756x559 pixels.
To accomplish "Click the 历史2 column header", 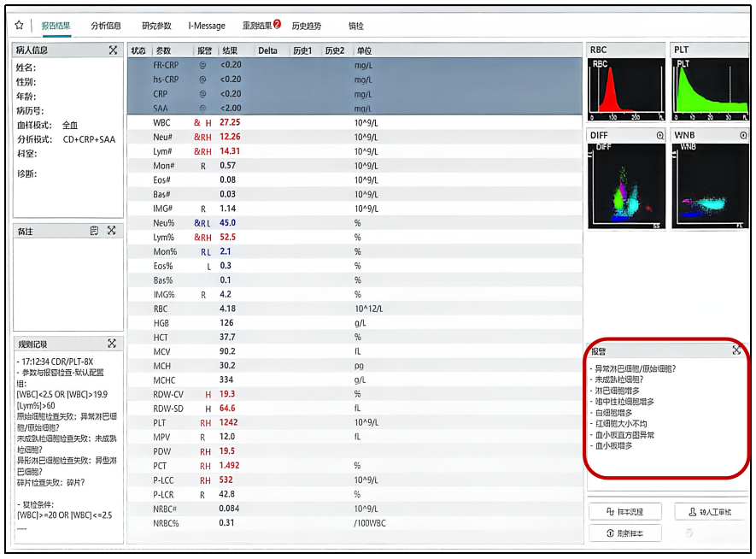I will pyautogui.click(x=335, y=50).
